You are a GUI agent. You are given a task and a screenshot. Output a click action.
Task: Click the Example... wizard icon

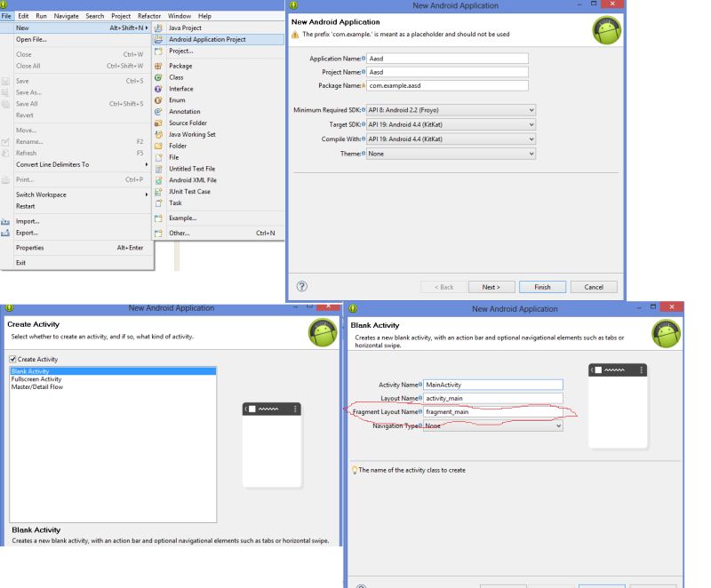(158, 219)
